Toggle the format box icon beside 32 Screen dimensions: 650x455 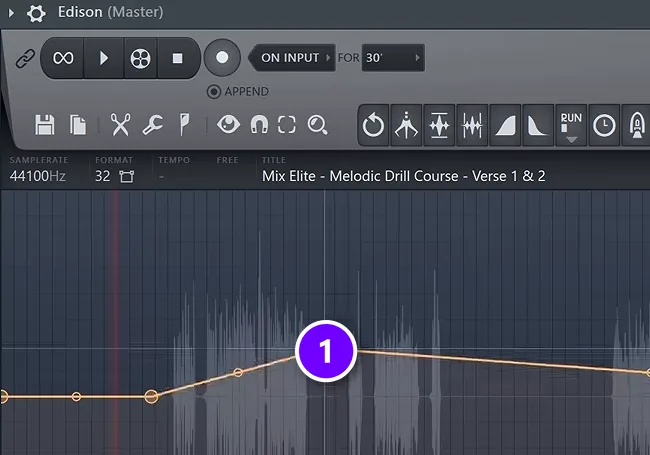pos(126,177)
